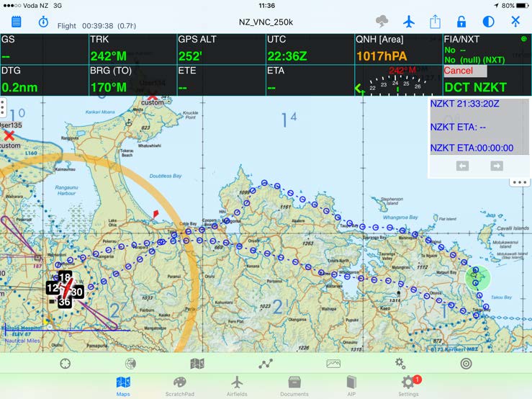This screenshot has height=399, width=532.
Task: Tap the red aircraft position symbol
Action: click(66, 289)
